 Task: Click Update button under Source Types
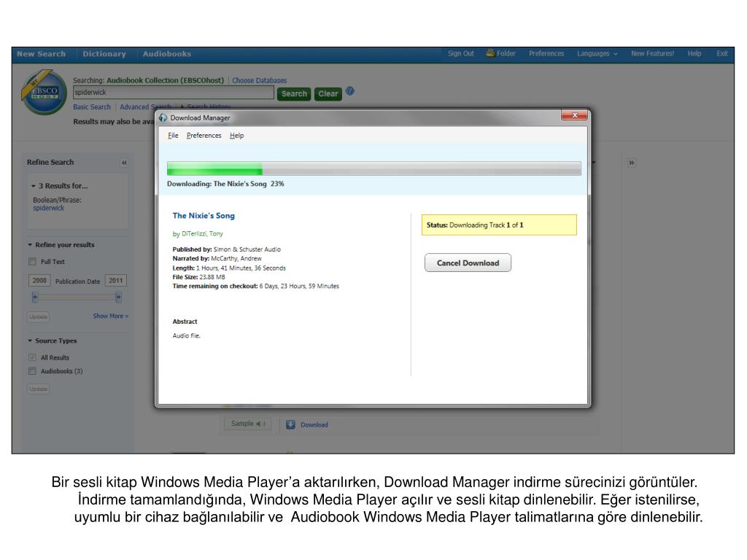point(38,389)
